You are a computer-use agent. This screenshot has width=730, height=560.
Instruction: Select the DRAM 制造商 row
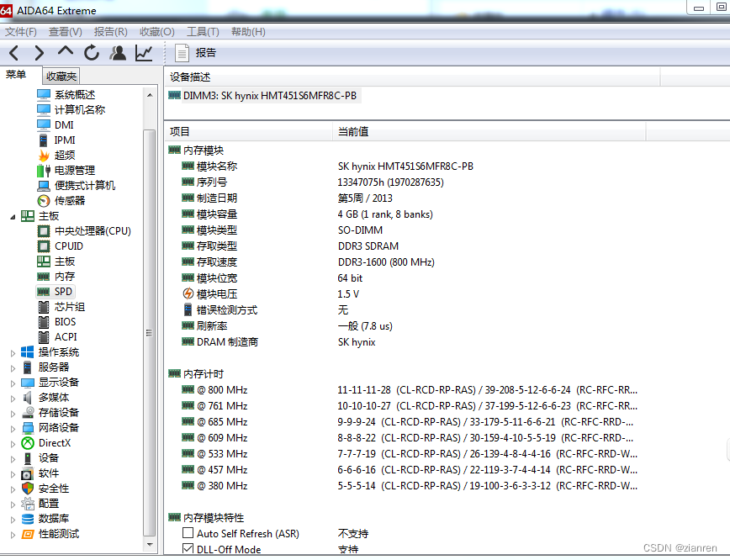click(x=405, y=341)
